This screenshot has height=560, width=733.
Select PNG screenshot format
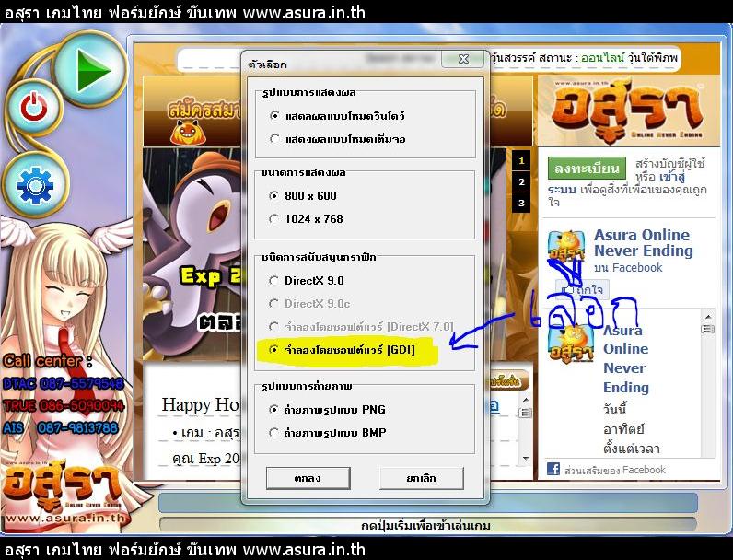click(x=273, y=410)
